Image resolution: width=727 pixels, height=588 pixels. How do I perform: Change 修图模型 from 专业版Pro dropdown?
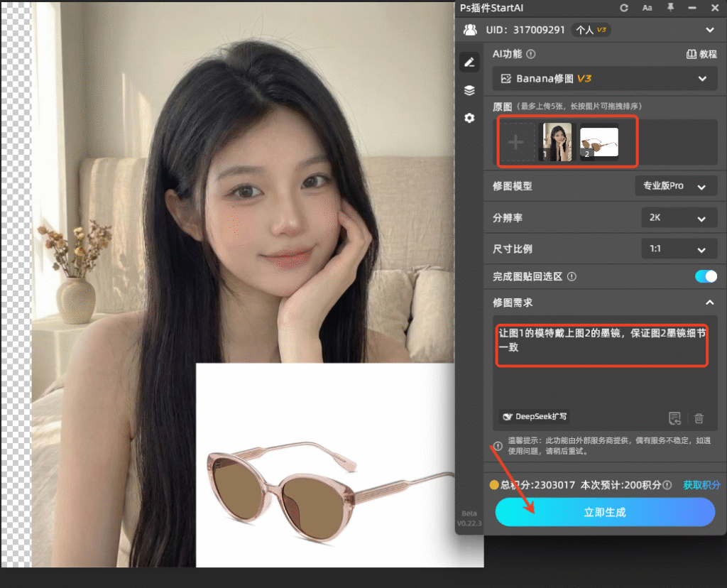coord(675,185)
